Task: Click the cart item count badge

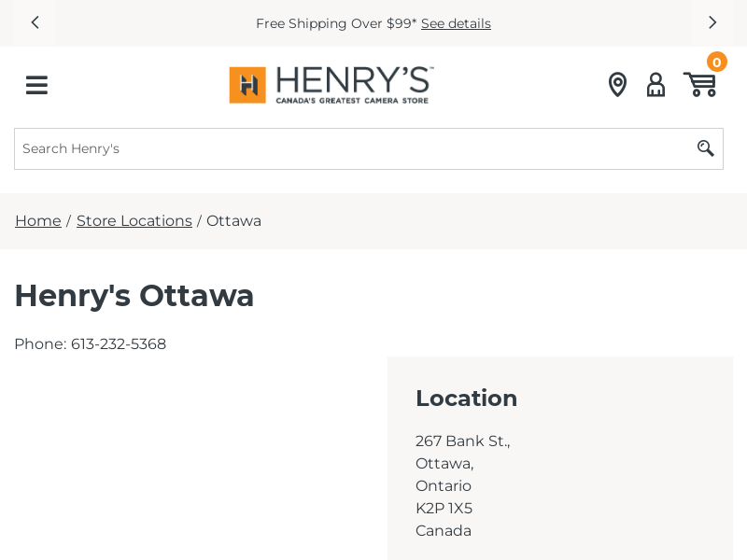Action: [716, 62]
